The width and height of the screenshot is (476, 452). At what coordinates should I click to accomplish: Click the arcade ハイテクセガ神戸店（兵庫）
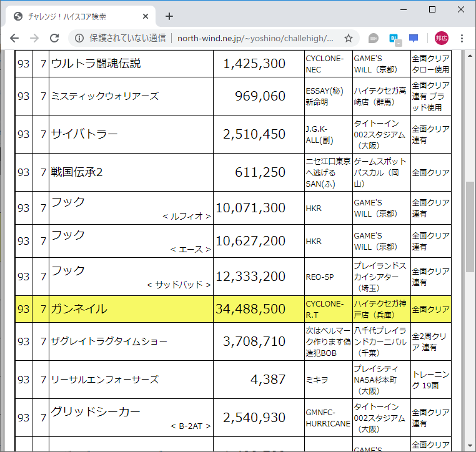tap(380, 310)
